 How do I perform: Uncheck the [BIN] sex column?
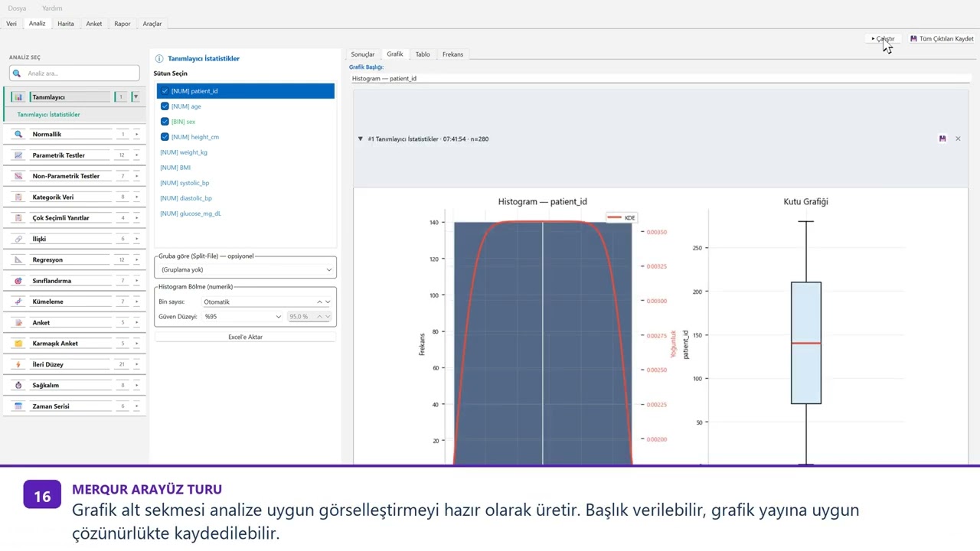click(165, 122)
